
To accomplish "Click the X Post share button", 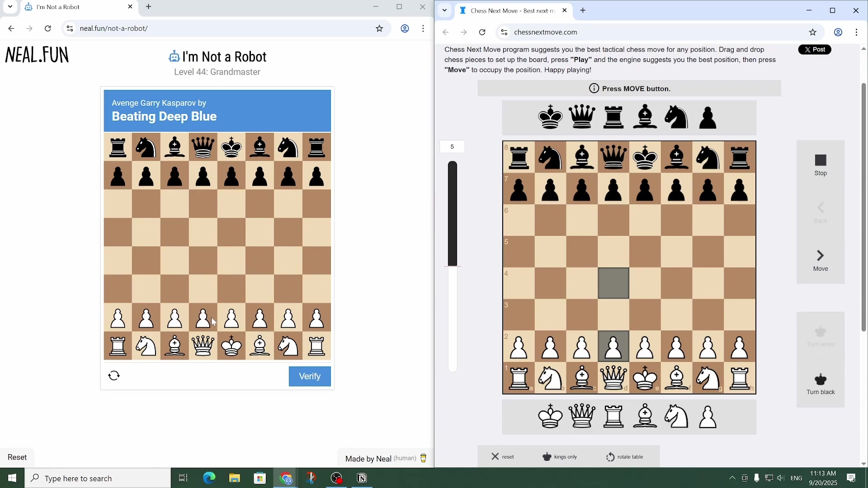I will 815,50.
